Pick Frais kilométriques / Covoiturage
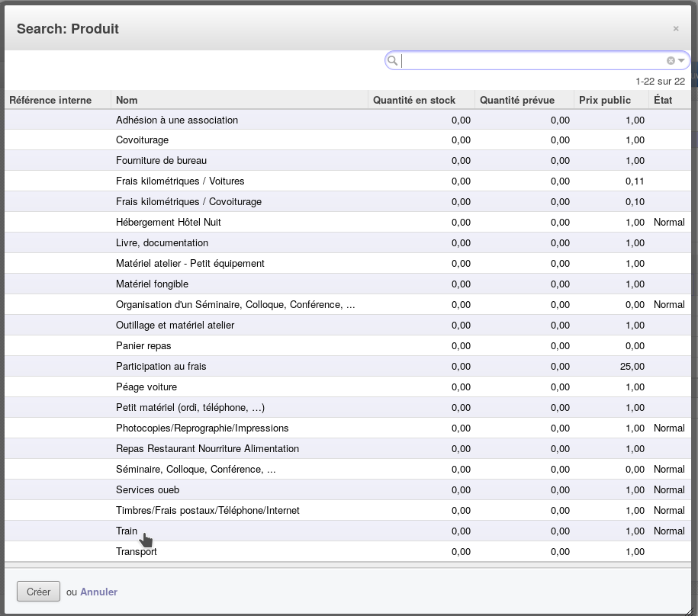Viewport: 698px width, 616px height. (348, 201)
